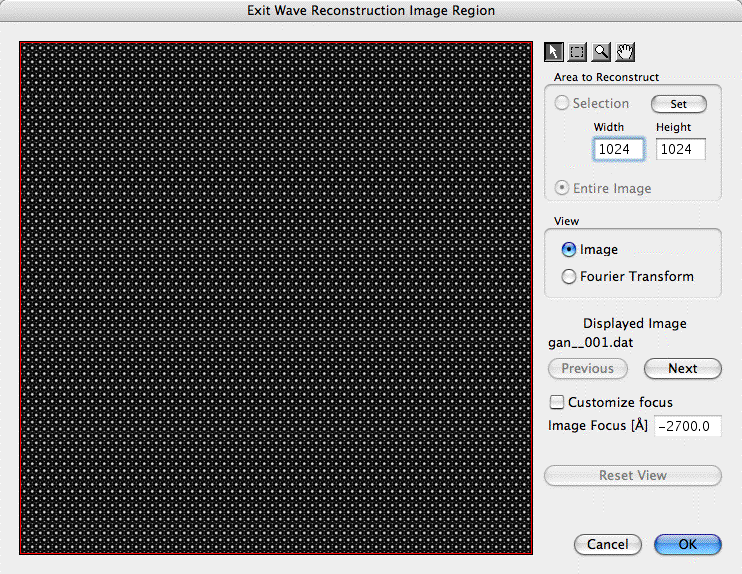Confirm with the OK button

point(688,545)
